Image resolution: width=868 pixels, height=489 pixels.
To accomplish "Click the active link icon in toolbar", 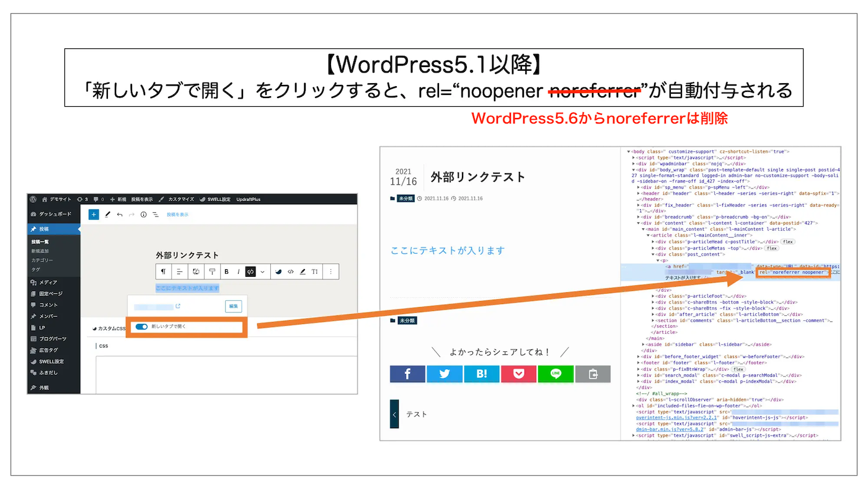I will [250, 271].
